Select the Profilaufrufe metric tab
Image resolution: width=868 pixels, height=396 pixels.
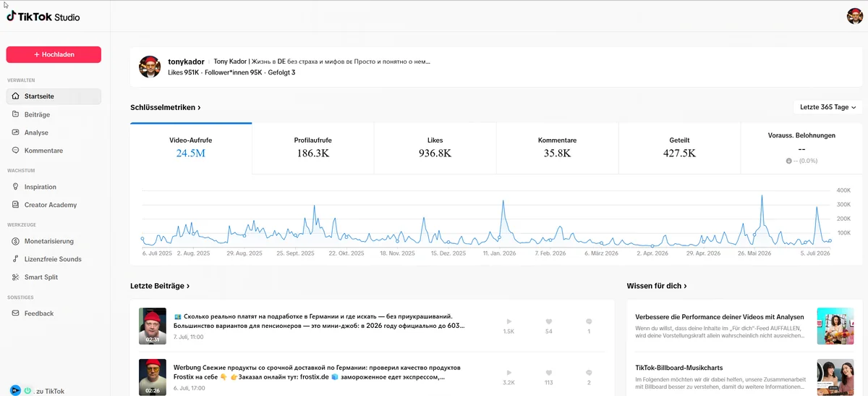coord(313,148)
